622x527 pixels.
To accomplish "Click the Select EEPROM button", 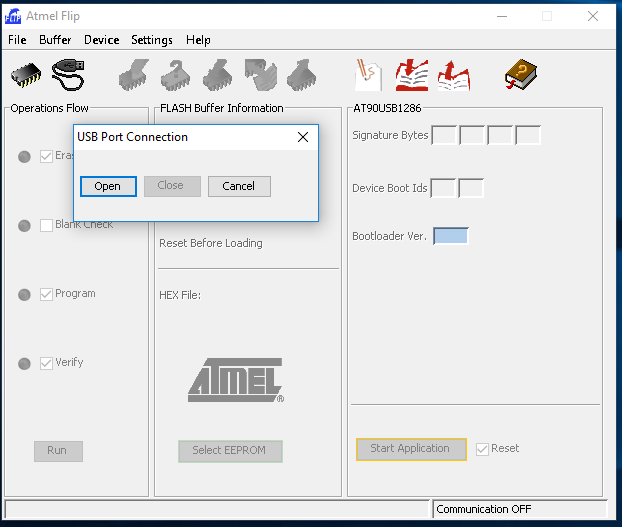I will 230,451.
